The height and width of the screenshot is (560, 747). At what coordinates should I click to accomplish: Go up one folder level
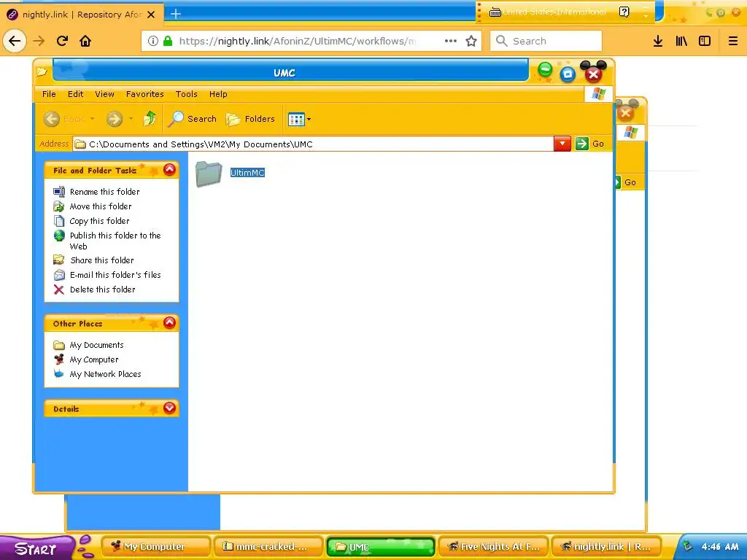[x=150, y=119]
